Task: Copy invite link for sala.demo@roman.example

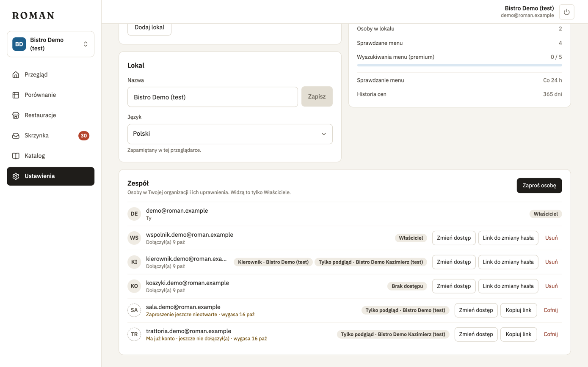Action: (519, 310)
